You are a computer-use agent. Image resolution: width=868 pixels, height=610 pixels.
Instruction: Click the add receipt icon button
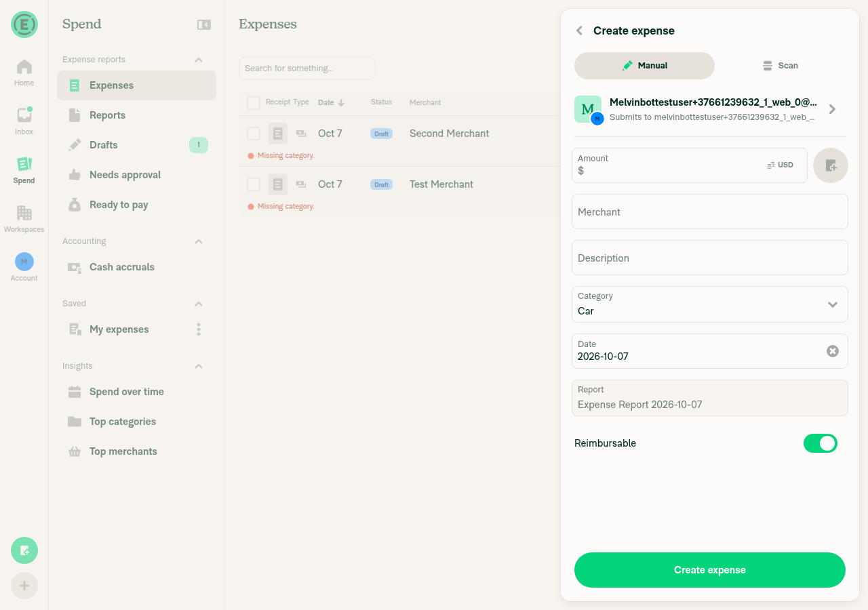point(831,165)
